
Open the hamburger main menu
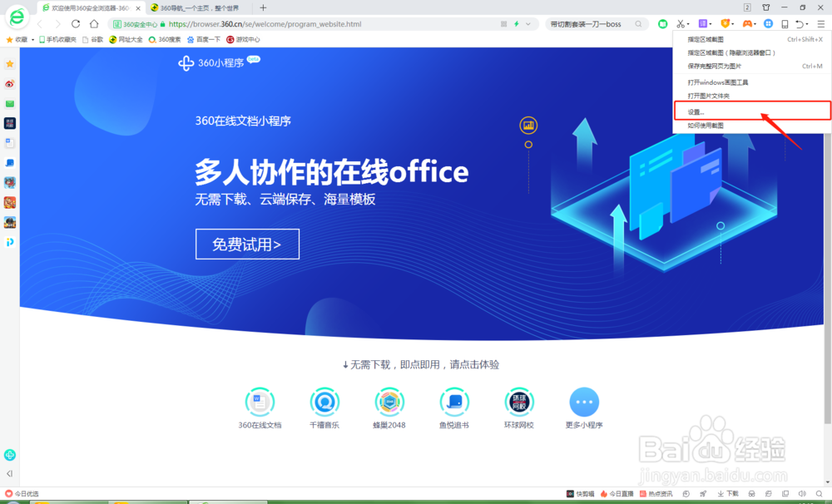(x=821, y=24)
